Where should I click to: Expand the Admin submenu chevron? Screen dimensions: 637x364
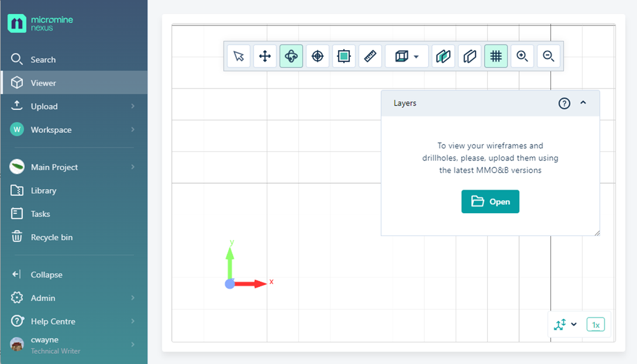(133, 298)
